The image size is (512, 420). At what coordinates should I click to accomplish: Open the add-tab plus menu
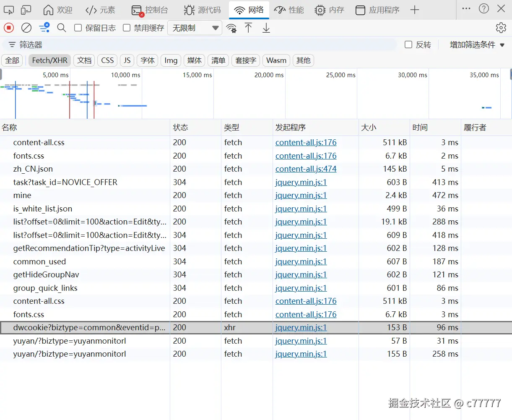coord(414,10)
